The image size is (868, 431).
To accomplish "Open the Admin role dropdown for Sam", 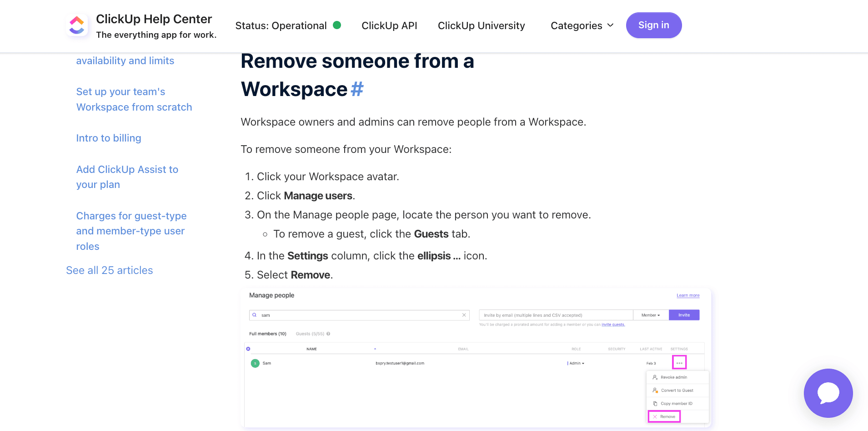I will 576,363.
